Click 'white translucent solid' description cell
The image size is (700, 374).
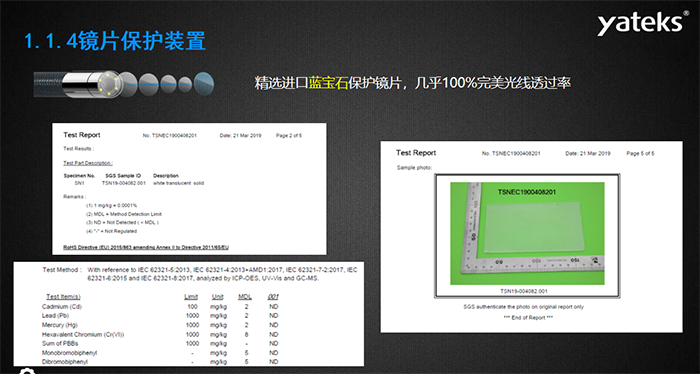179,183
